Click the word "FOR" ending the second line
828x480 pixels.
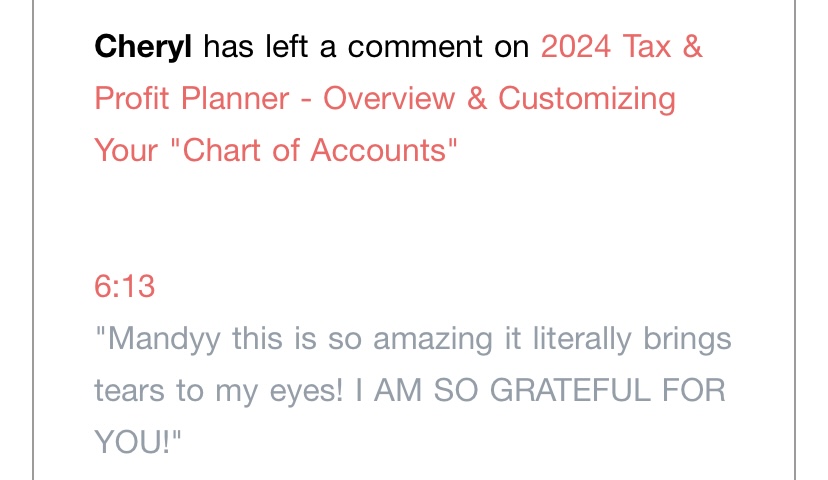693,391
